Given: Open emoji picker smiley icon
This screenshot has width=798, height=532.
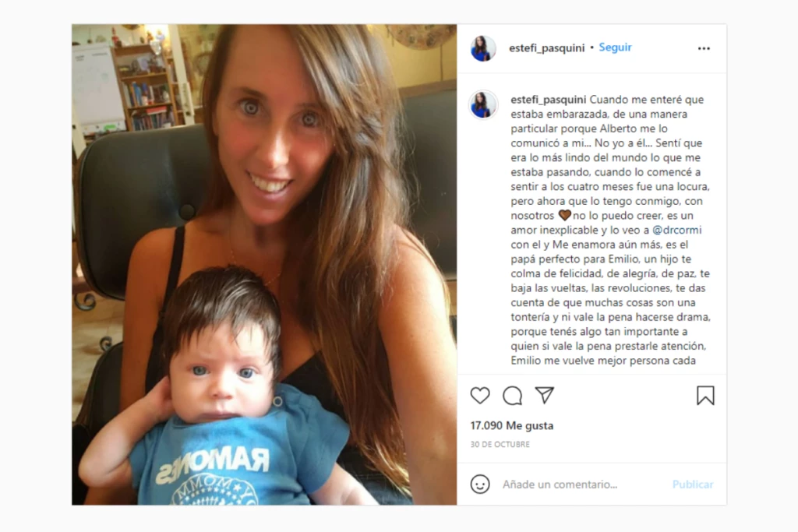Looking at the screenshot, I should 480,484.
